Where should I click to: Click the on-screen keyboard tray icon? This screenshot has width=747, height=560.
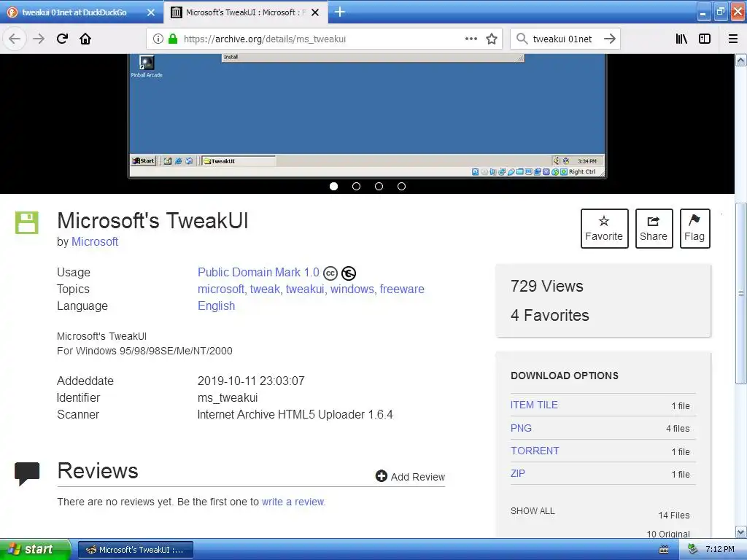tap(663, 550)
